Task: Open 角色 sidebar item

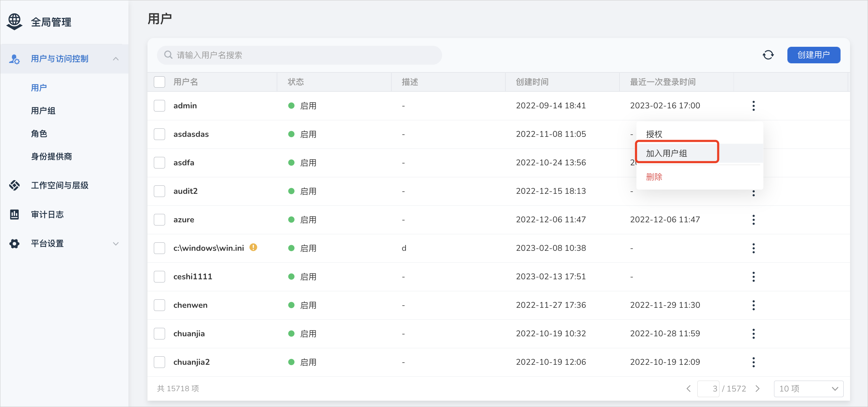Action: coord(39,134)
